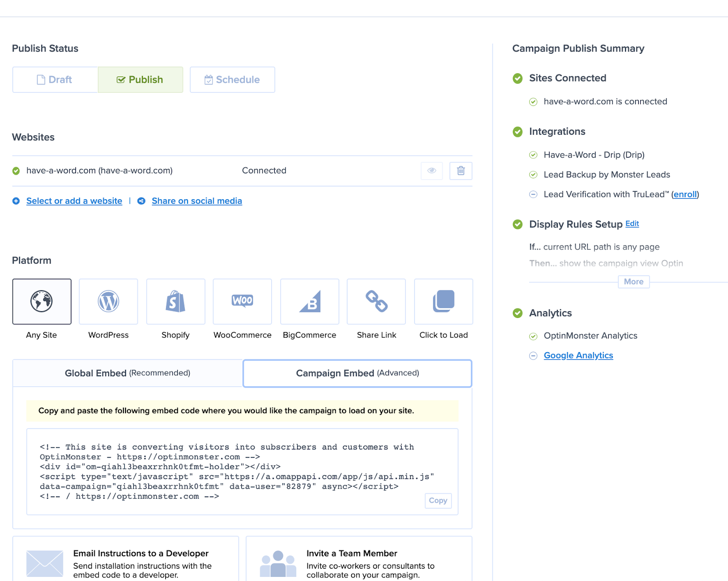Click the Connected status text
Viewport: 728px width, 581px height.
(x=264, y=171)
